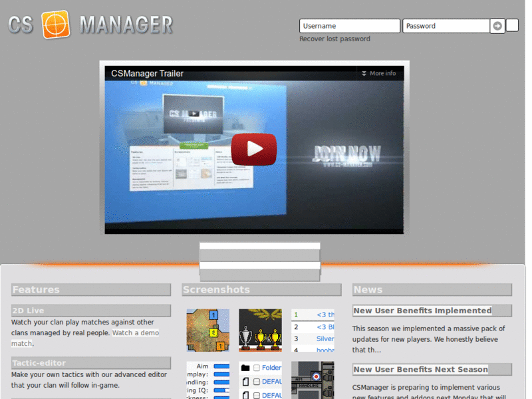Open New User Benefits Implemented news

click(x=422, y=311)
